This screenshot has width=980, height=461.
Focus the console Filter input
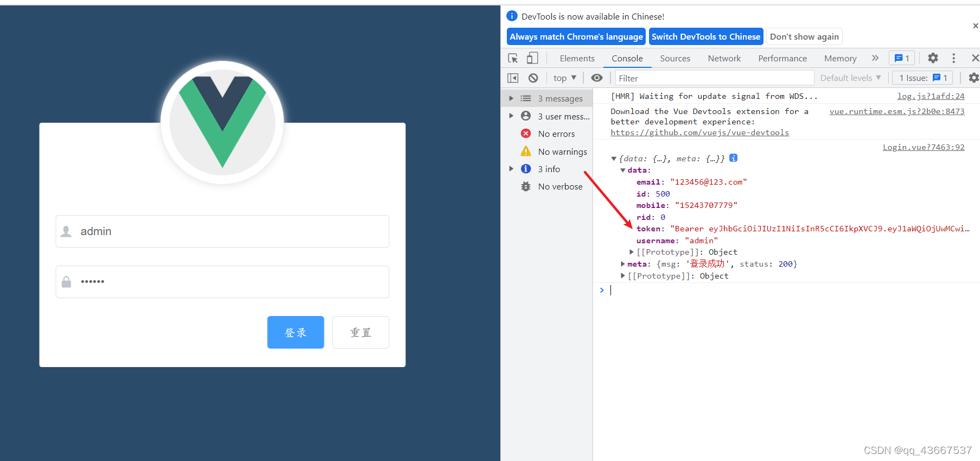[x=714, y=78]
